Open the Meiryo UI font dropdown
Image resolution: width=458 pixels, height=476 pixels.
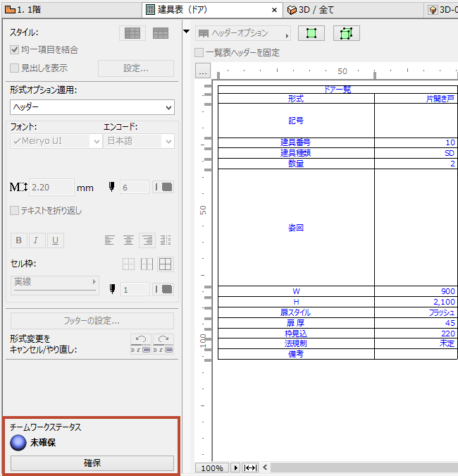pos(56,141)
